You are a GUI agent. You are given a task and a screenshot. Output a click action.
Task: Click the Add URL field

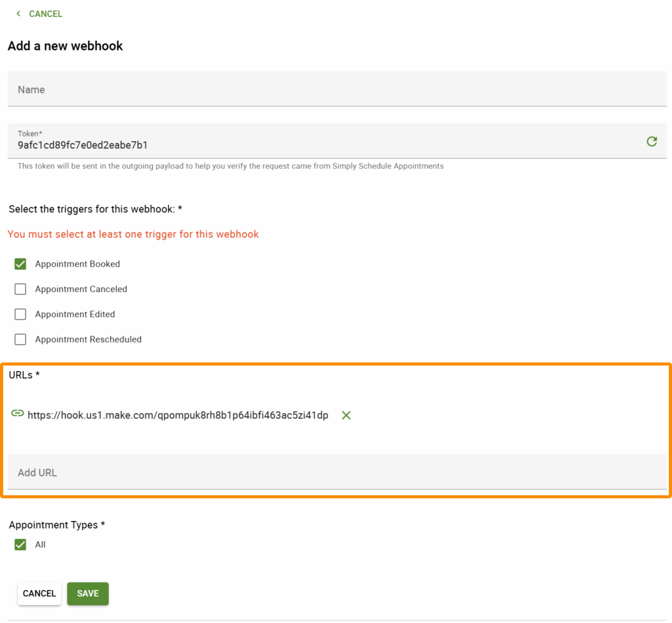click(197, 472)
